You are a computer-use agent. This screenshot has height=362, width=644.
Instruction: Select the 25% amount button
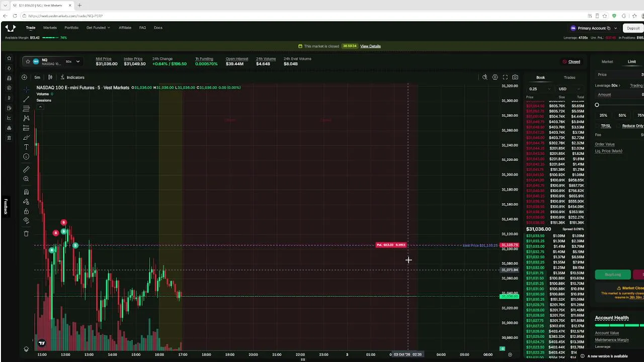tap(603, 116)
